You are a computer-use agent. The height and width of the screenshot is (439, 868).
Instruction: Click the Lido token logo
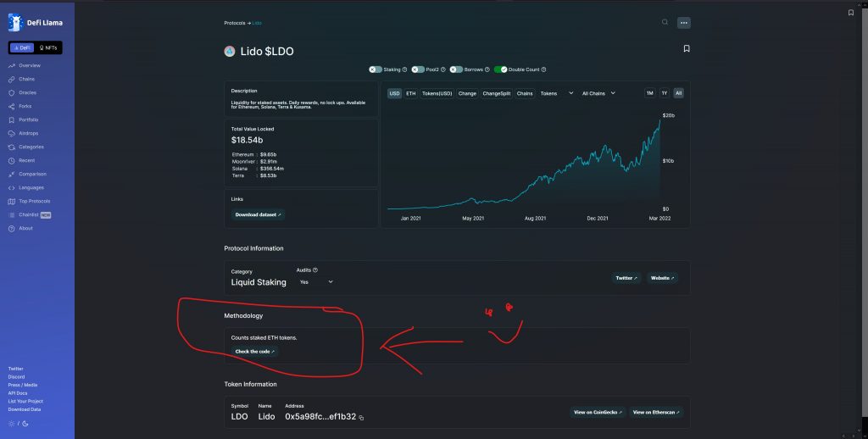click(229, 52)
